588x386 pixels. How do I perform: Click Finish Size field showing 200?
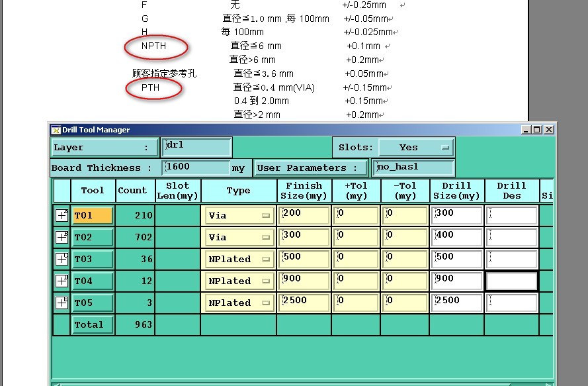(x=304, y=216)
